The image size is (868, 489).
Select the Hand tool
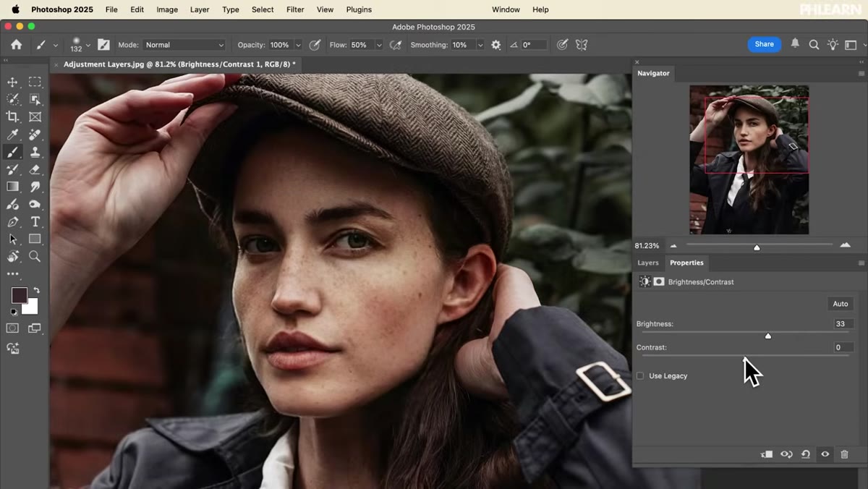tap(12, 257)
